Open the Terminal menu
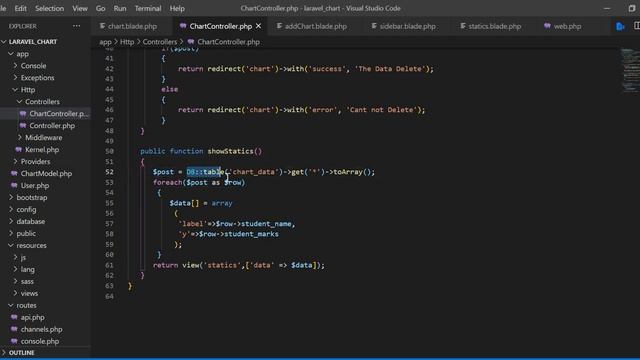This screenshot has width=640, height=360. point(148,8)
